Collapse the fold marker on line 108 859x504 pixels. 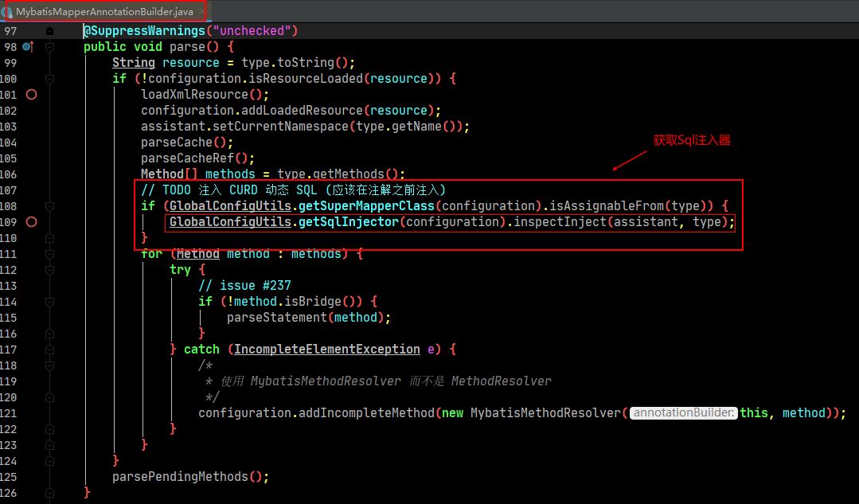pos(50,206)
